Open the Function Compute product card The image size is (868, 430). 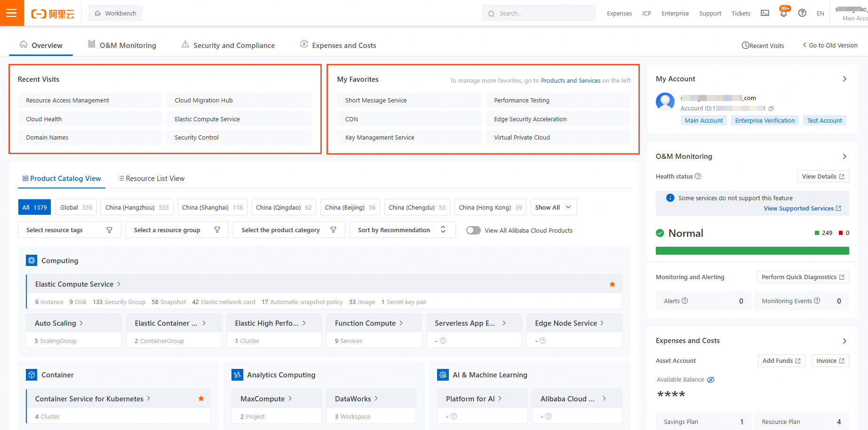click(x=374, y=331)
